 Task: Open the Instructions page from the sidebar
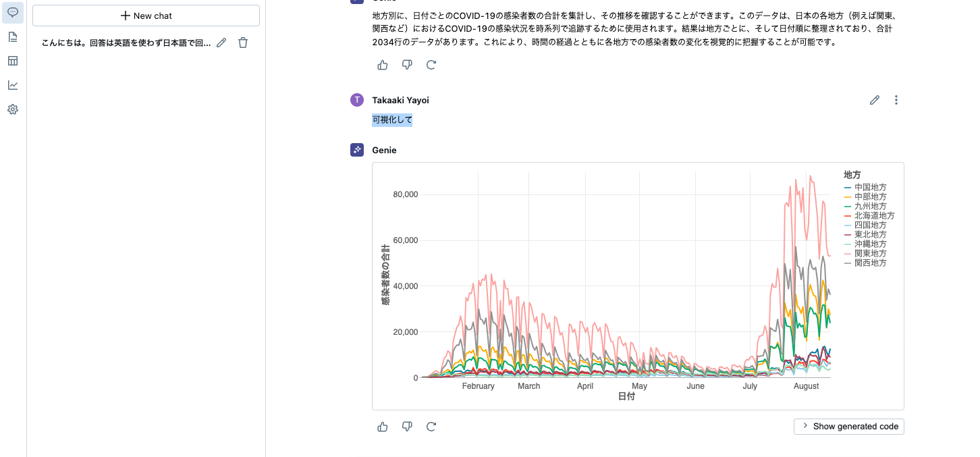pos(12,36)
